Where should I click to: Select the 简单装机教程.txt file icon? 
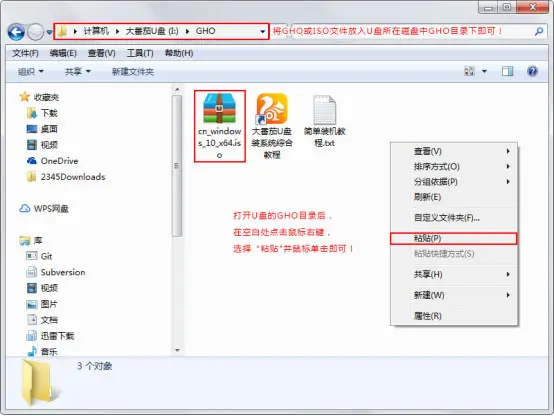pos(324,110)
